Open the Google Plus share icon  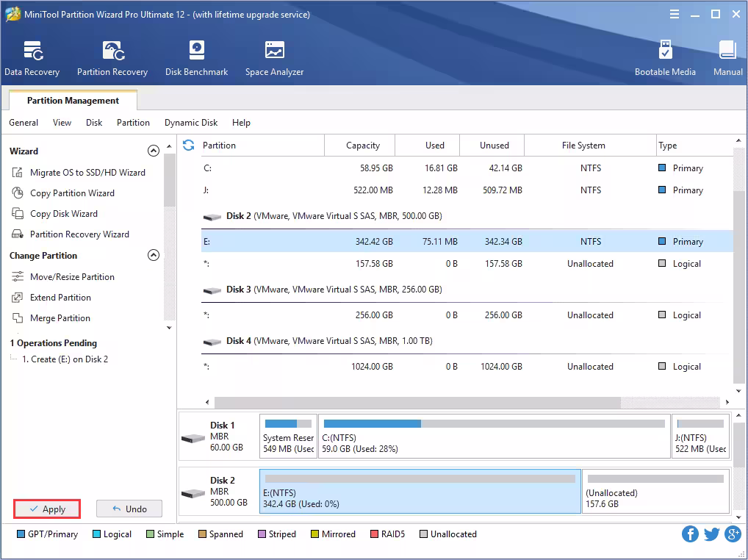click(x=733, y=534)
